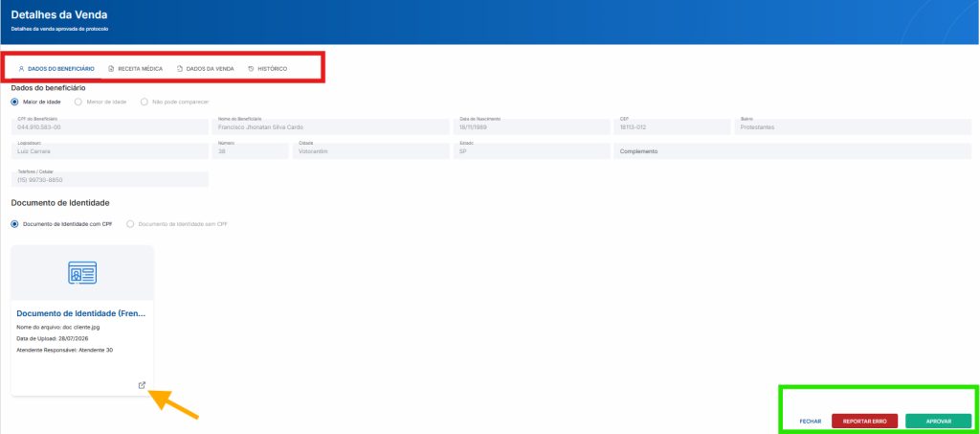Click the green Aprovar button
980x434 pixels.
938,422
